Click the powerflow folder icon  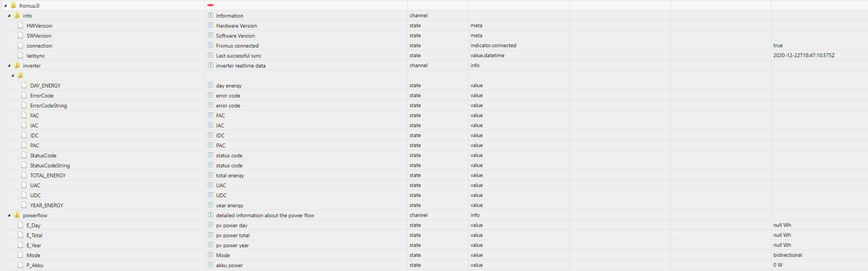point(18,215)
